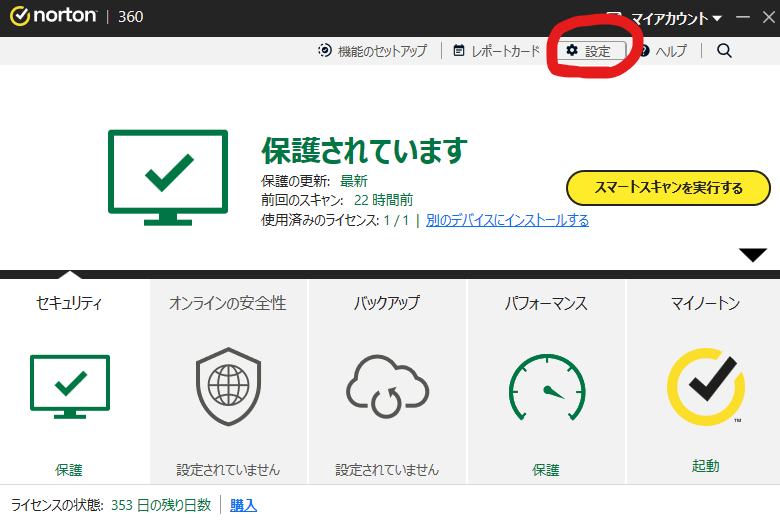Viewport: 780px width, 522px height.
Task: Click 保護されています heading
Action: pos(365,150)
